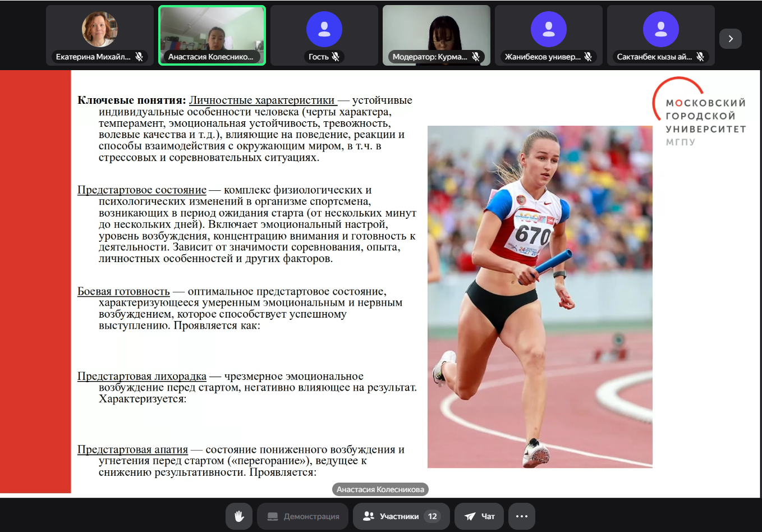
Task: Open the three-dots more options menu
Action: (521, 516)
